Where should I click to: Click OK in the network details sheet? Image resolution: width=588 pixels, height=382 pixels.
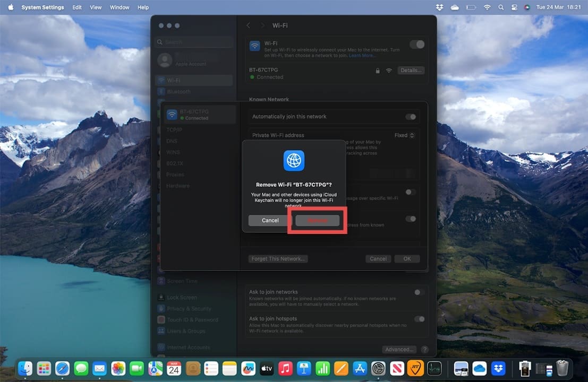[x=407, y=259]
